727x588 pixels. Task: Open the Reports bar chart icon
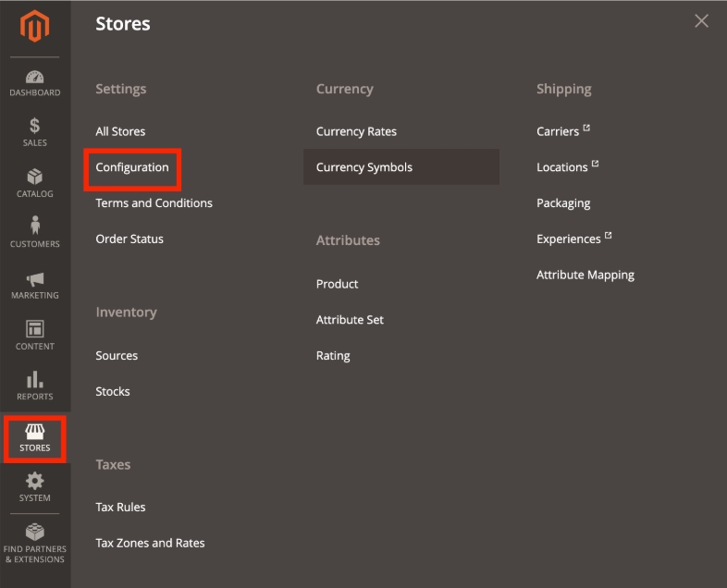click(35, 379)
